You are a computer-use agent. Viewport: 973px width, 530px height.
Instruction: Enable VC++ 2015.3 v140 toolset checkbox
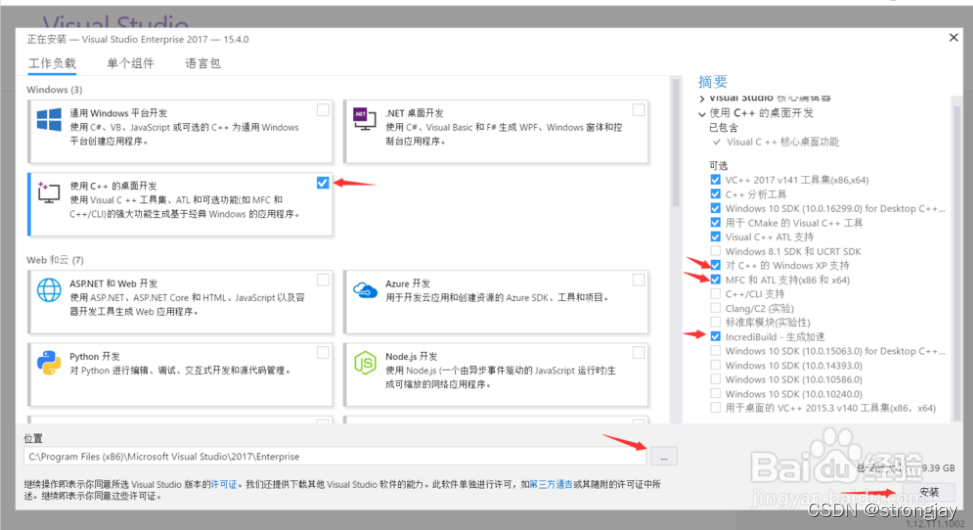point(715,408)
